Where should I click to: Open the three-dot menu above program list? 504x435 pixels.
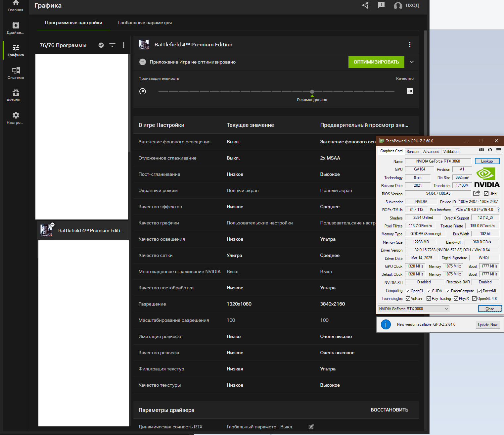click(123, 45)
